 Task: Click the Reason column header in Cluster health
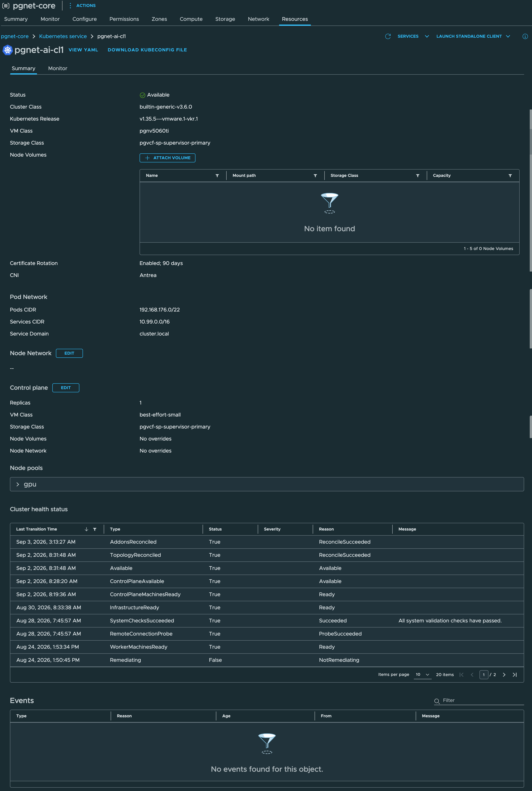click(x=326, y=529)
